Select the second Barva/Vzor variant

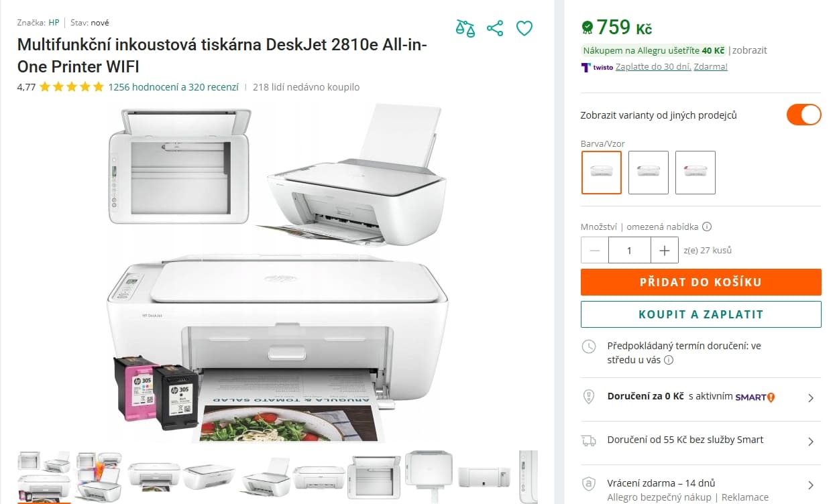(x=649, y=172)
